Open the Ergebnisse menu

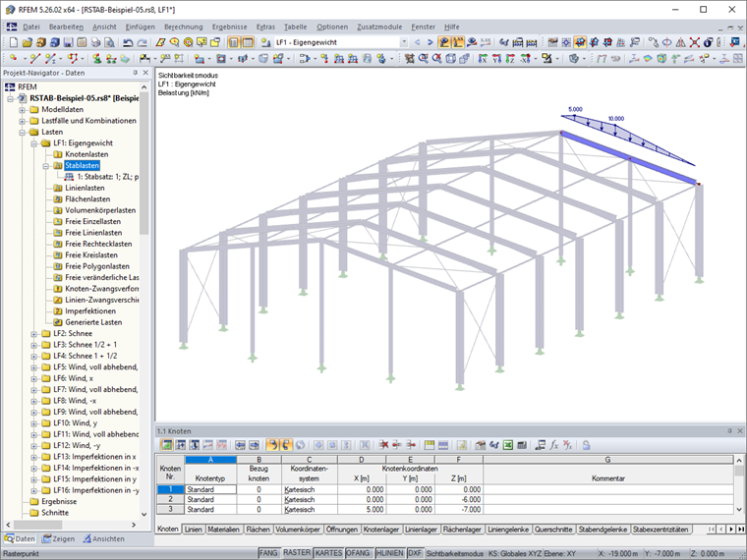tap(230, 27)
